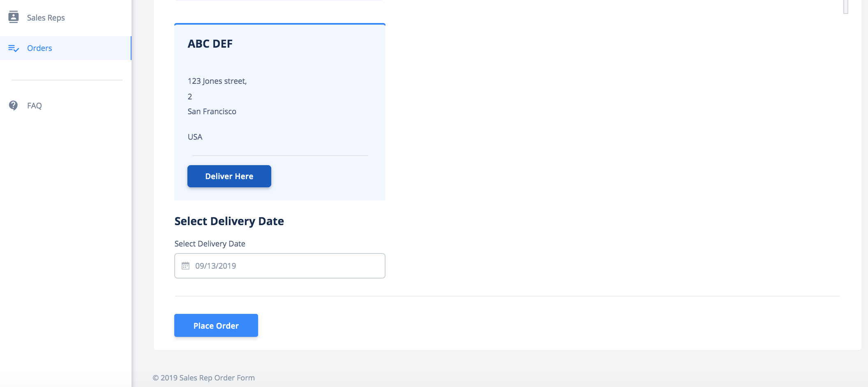The width and height of the screenshot is (868, 387).
Task: Click the small Select Delivery Date field label
Action: click(x=210, y=244)
